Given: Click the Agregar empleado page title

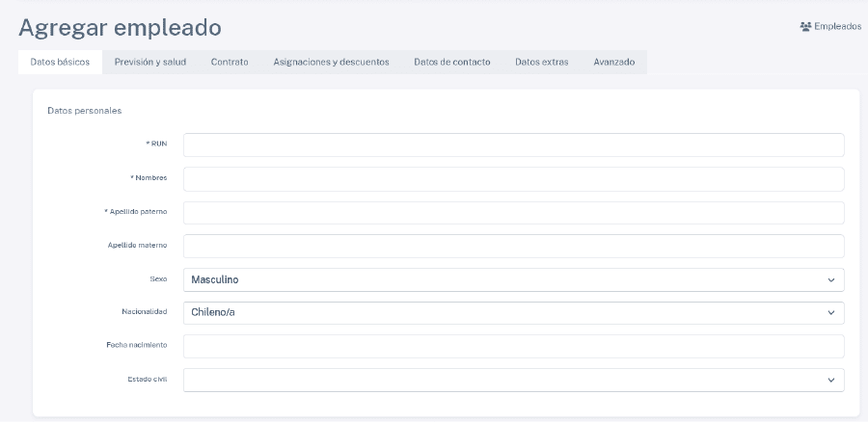Looking at the screenshot, I should click(120, 28).
